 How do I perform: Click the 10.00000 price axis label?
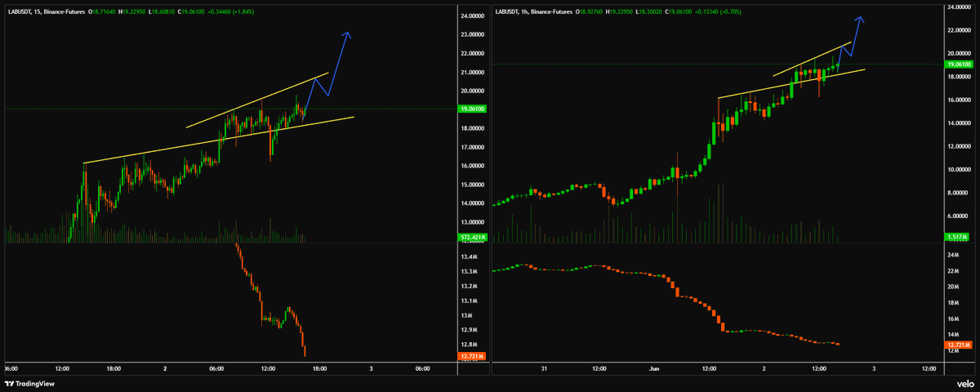pyautogui.click(x=959, y=169)
